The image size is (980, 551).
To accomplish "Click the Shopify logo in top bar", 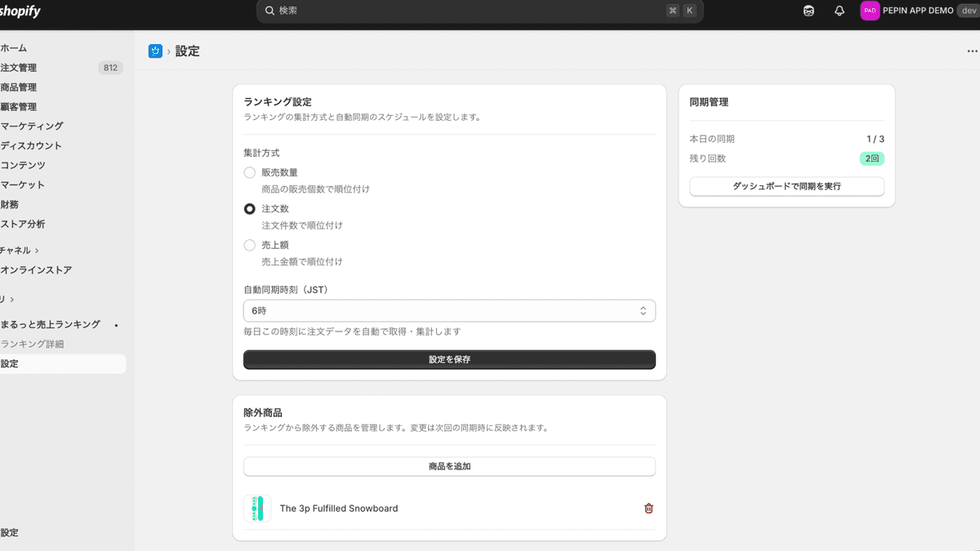I will pos(20,11).
